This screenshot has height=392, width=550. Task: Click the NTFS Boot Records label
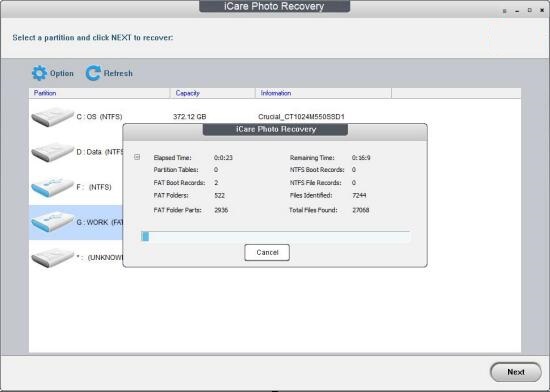[317, 170]
